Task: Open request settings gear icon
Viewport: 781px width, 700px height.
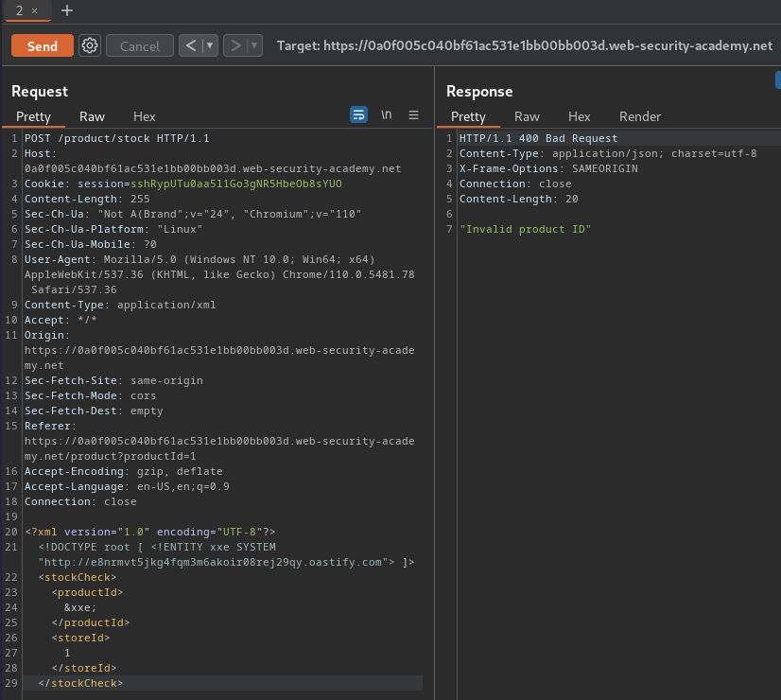Action: [90, 45]
